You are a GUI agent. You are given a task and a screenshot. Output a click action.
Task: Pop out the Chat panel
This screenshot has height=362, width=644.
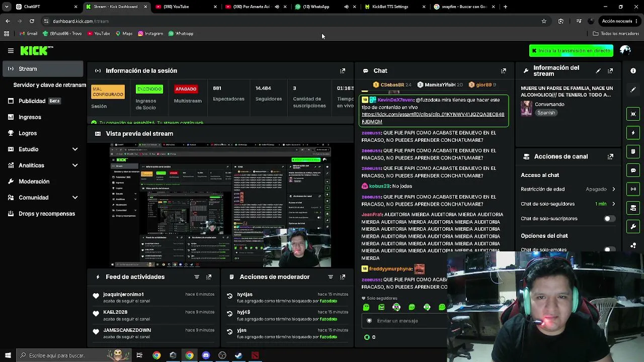(x=503, y=71)
